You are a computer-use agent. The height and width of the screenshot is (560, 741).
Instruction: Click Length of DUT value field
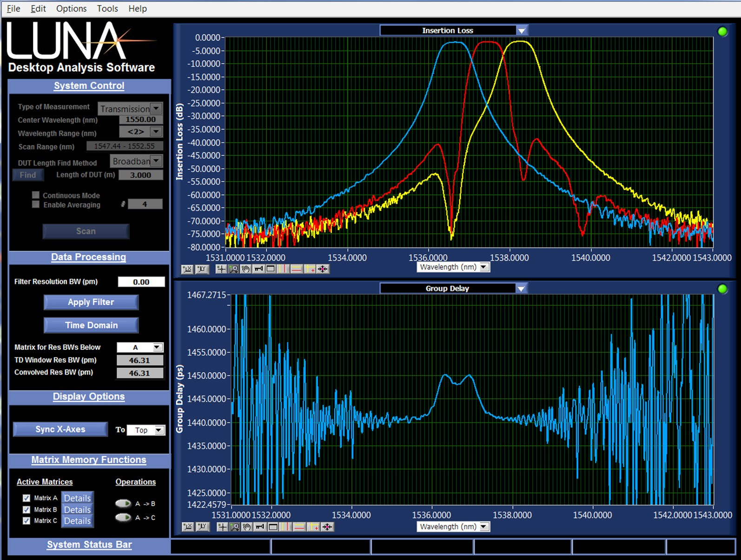tap(141, 175)
